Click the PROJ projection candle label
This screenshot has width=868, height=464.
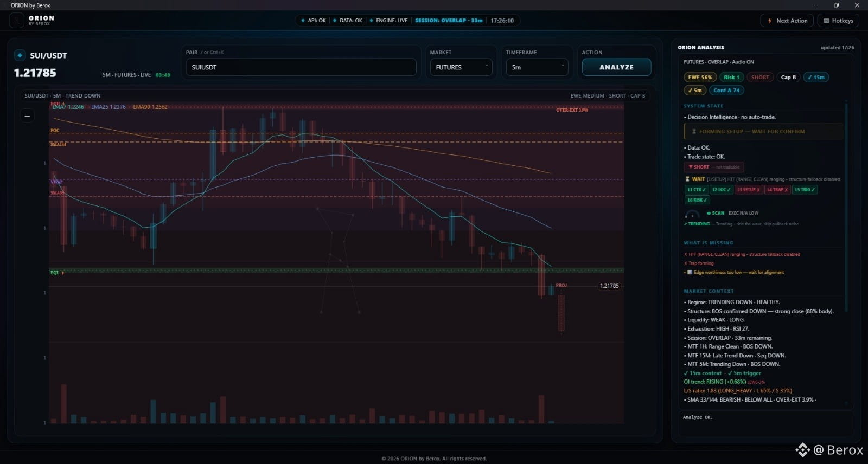coord(561,285)
